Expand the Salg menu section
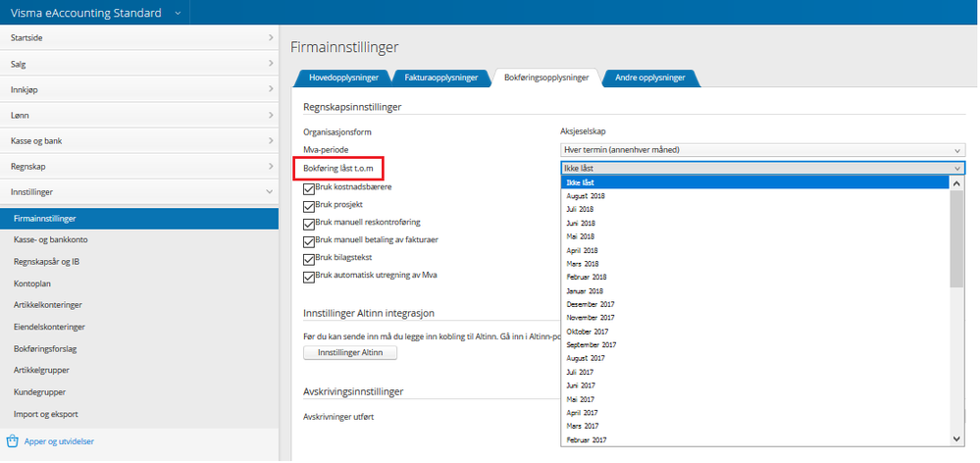 (139, 64)
